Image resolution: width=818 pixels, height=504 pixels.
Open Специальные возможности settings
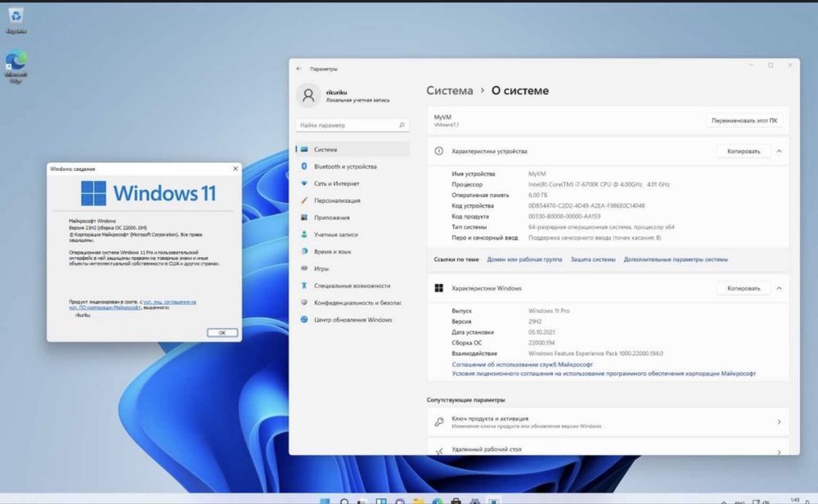(353, 286)
